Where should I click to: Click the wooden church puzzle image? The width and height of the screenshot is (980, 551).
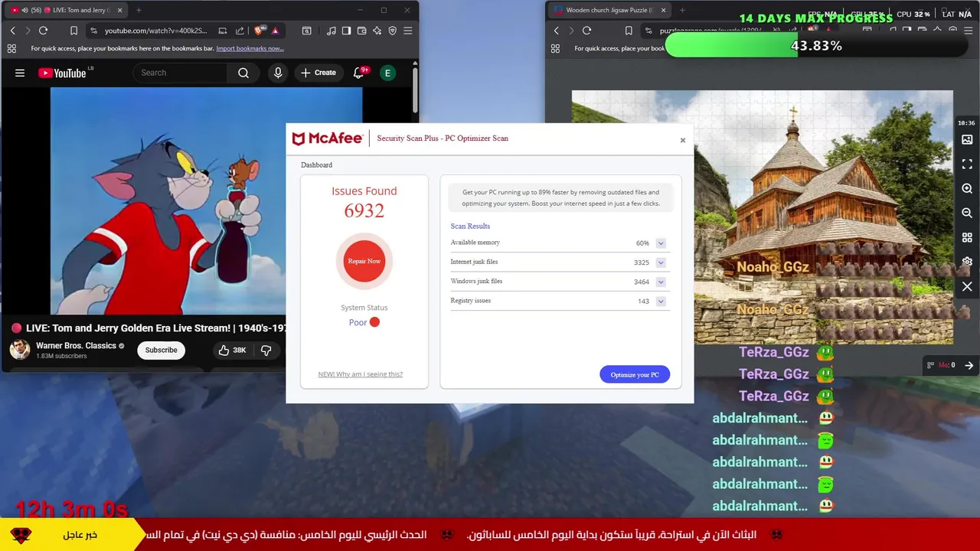coord(762,217)
